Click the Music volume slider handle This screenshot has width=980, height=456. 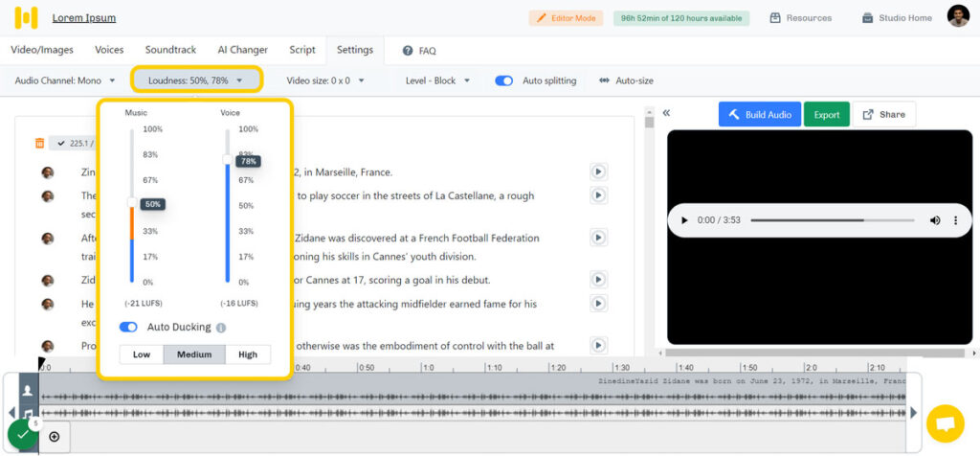[132, 203]
